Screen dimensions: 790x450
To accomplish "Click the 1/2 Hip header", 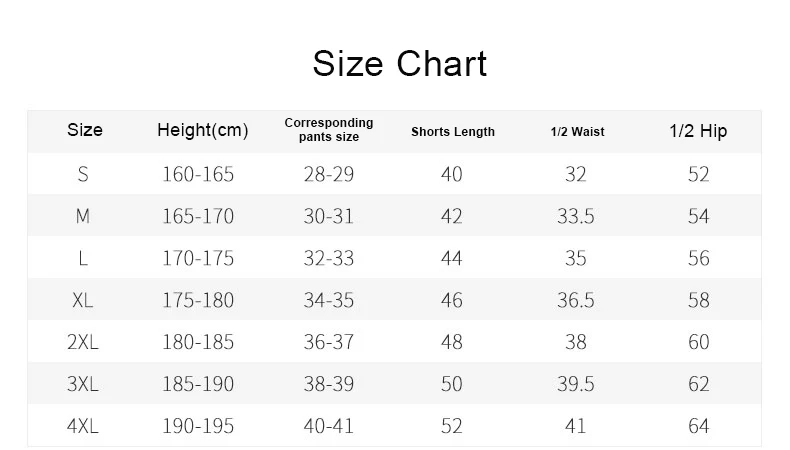I will pyautogui.click(x=698, y=131).
